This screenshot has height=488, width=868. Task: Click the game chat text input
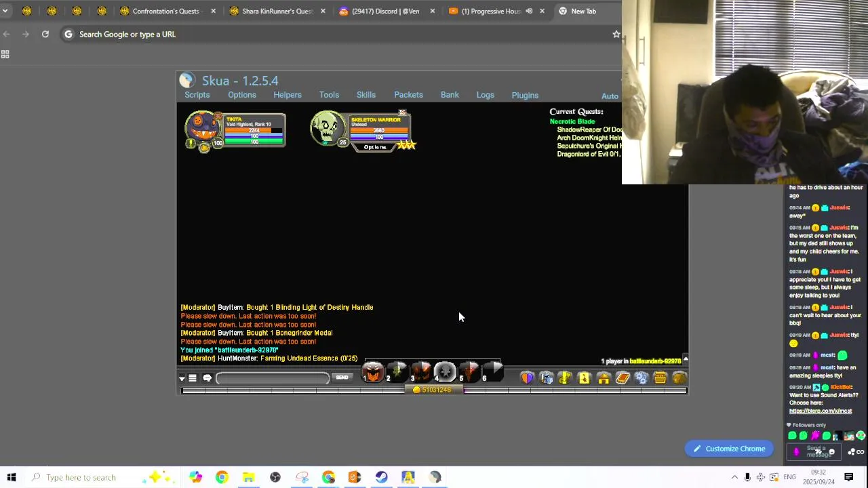point(273,378)
